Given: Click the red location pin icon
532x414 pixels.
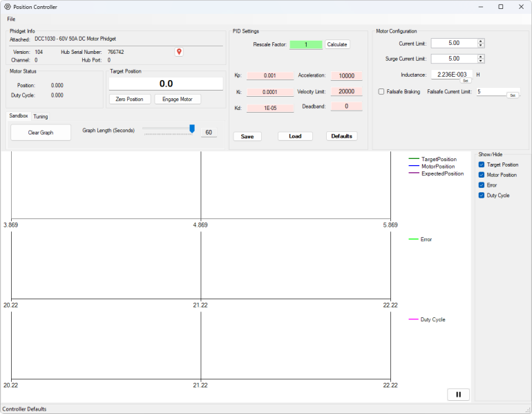Looking at the screenshot, I should click(179, 52).
